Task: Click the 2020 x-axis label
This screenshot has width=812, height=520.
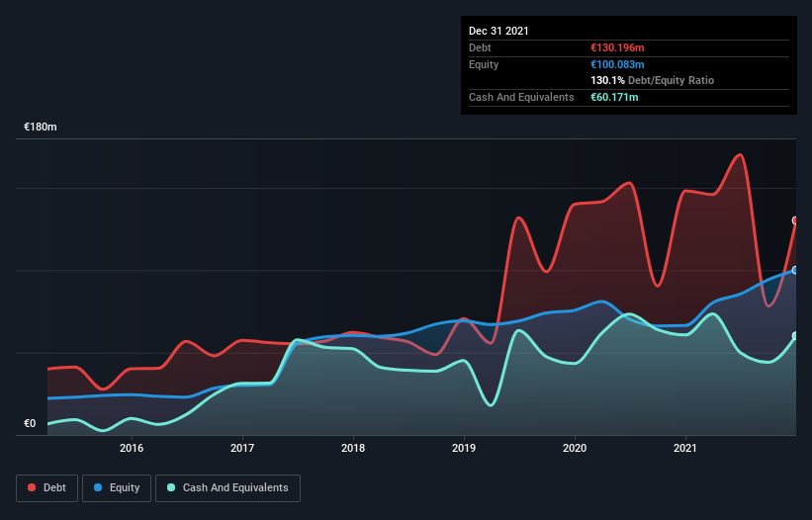Action: [x=575, y=448]
